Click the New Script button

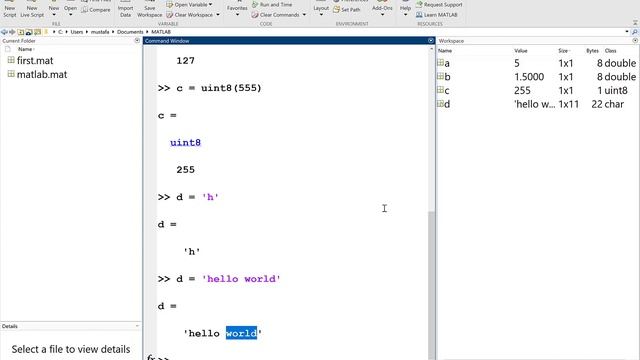(10, 10)
